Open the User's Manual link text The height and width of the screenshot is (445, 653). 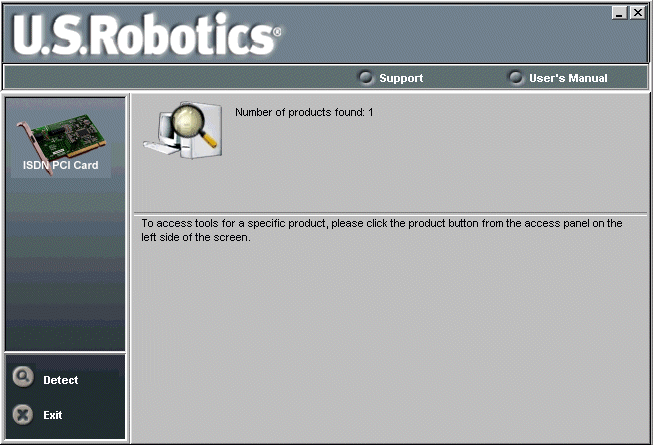click(x=567, y=78)
